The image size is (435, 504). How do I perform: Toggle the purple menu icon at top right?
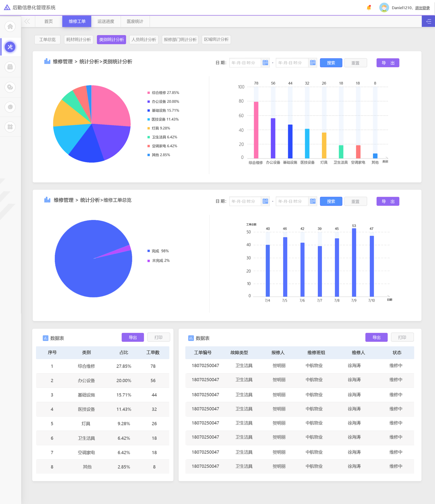point(428,21)
